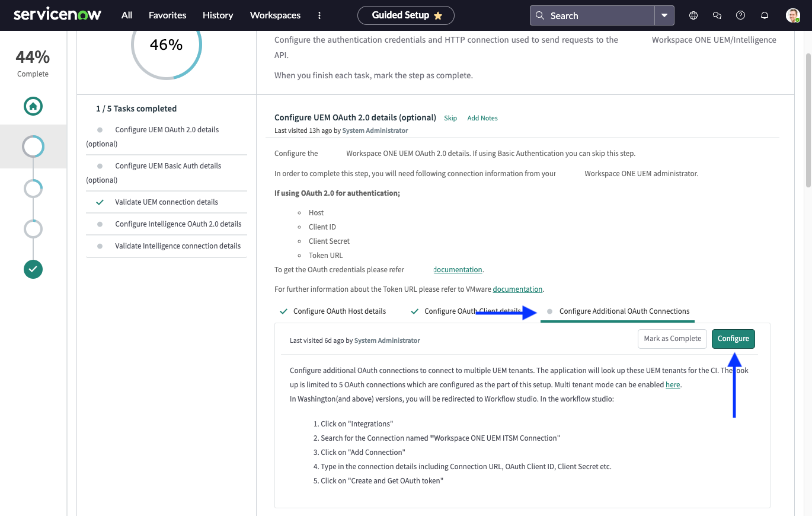
Task: Mark Configure Intelligence OAuth 2.0 details done
Action: click(x=101, y=224)
